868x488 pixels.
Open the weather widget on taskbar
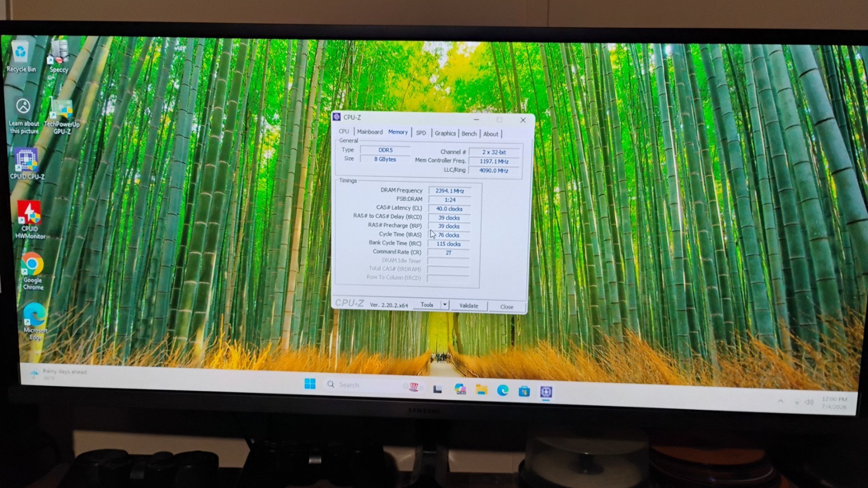59,374
